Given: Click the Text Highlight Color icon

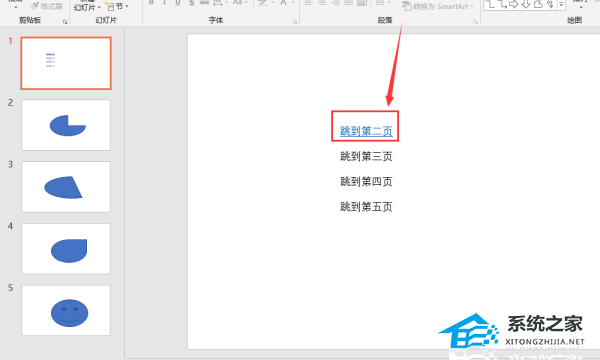Looking at the screenshot, I should point(262,3).
